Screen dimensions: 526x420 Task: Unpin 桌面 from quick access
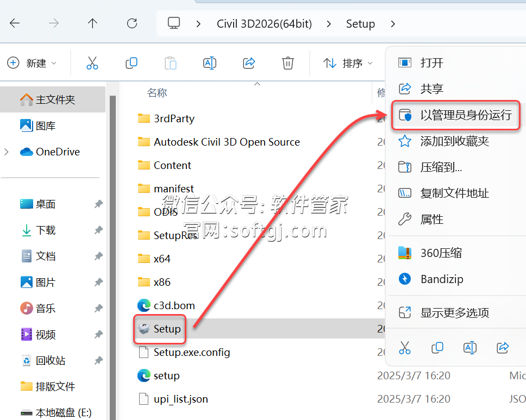[x=98, y=204]
